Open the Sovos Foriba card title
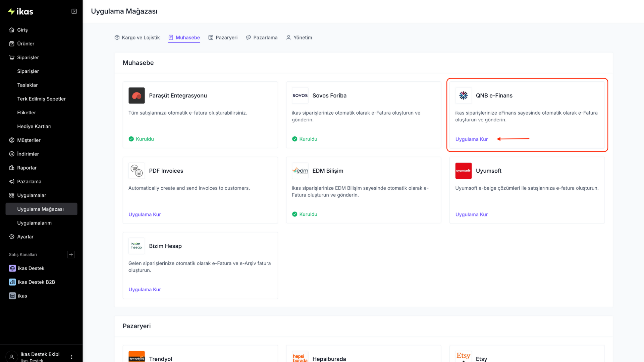 pyautogui.click(x=329, y=96)
